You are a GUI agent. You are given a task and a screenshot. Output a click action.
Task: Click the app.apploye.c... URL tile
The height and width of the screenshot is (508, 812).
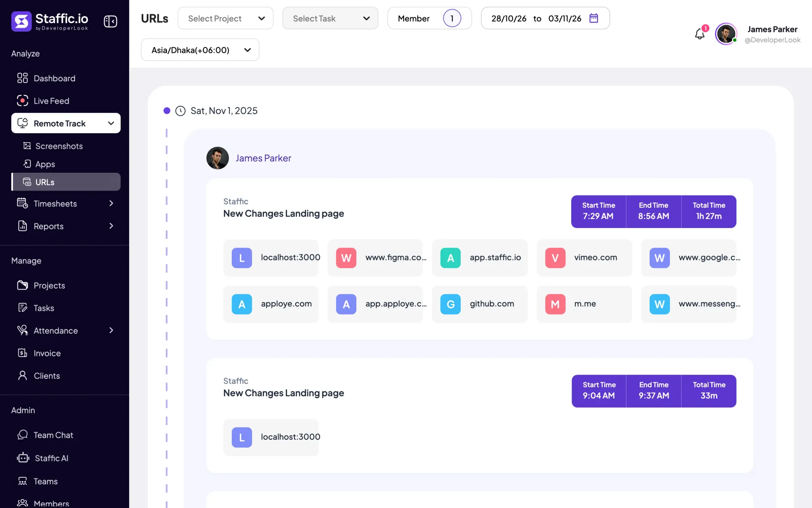pos(375,304)
